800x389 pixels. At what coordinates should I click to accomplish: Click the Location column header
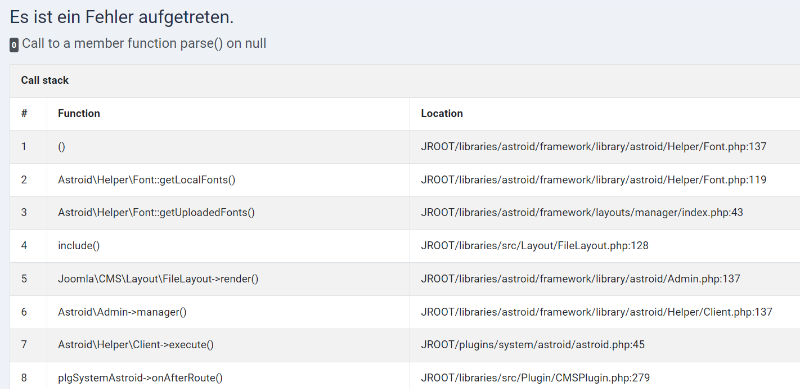442,113
